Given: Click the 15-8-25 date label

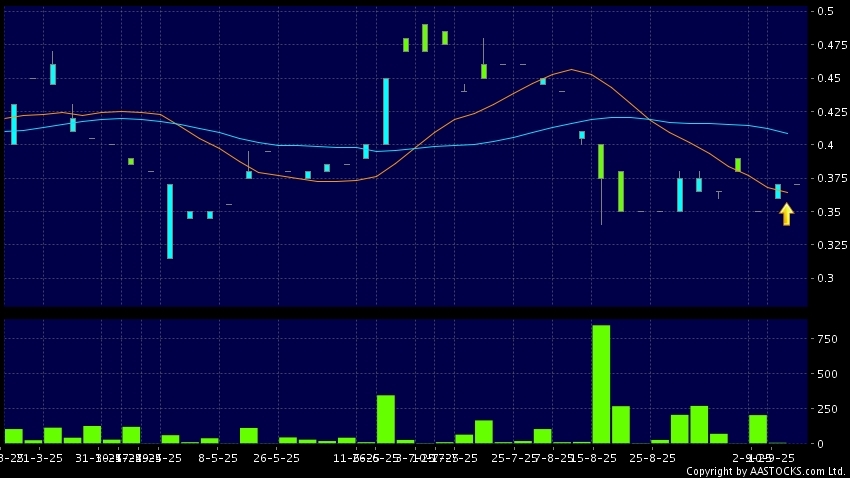Looking at the screenshot, I should pyautogui.click(x=594, y=458).
